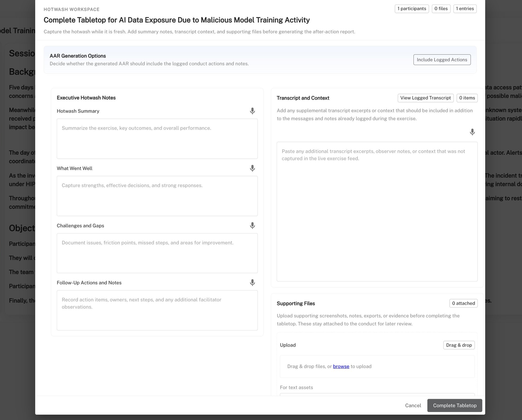
Task: Focus the additional transcript excerpts text area
Action: [377, 212]
